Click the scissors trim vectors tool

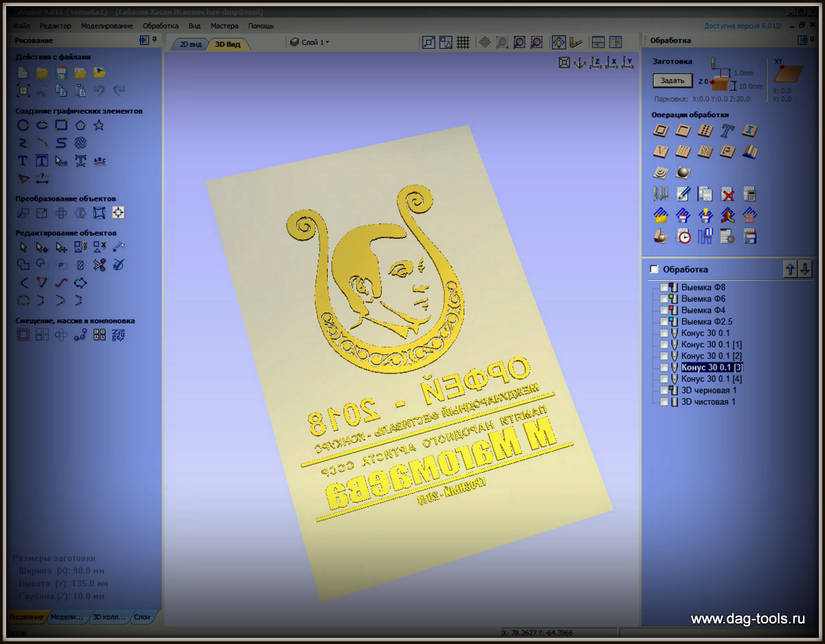point(100,265)
